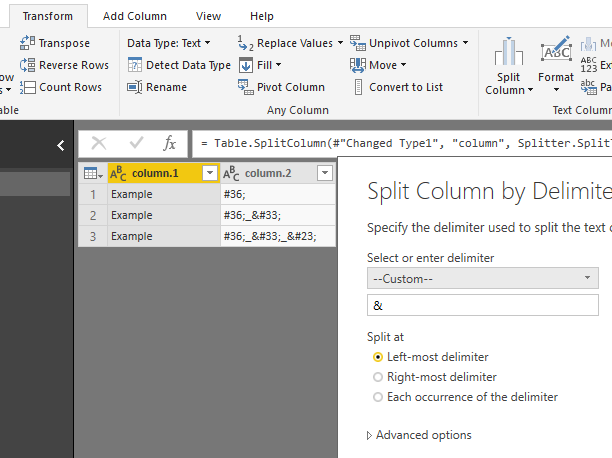Click the Example cell in row 3
Viewport: 612px width, 458px height.
tap(164, 236)
